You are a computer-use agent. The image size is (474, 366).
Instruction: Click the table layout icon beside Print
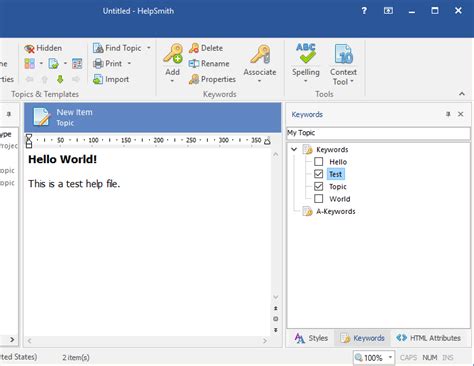[77, 63]
